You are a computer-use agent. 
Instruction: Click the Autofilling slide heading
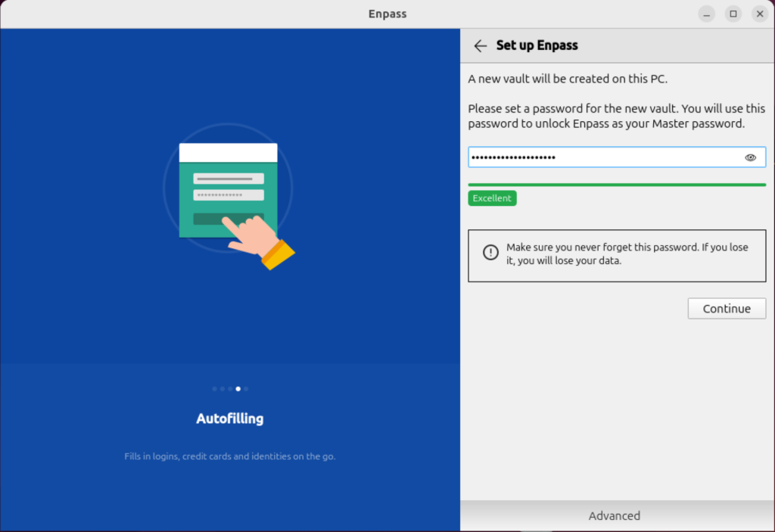[x=229, y=418]
